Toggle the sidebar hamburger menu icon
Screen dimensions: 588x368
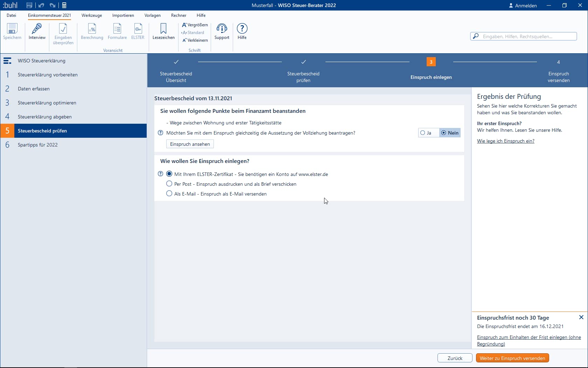tap(7, 61)
